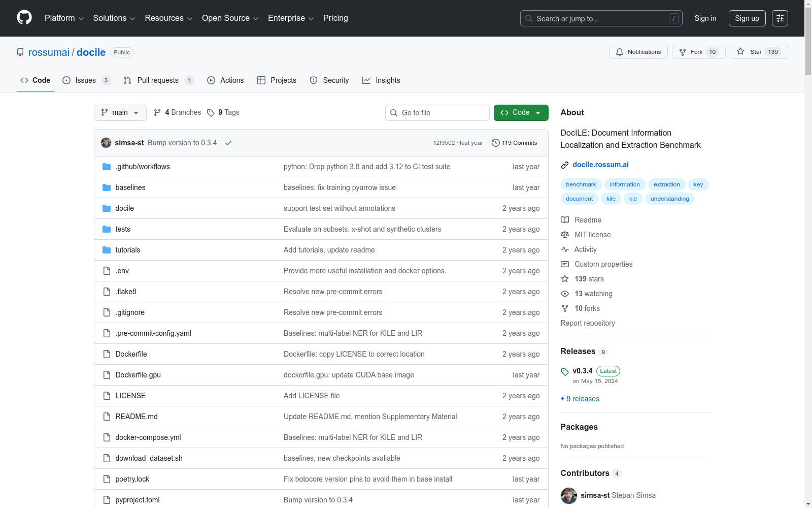
Task: Star the docile repository
Action: pyautogui.click(x=759, y=52)
